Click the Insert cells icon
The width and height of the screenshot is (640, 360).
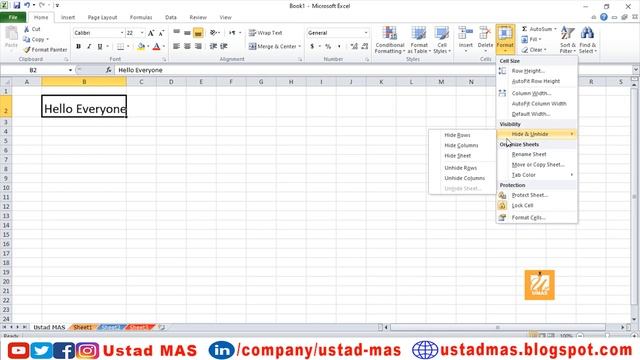point(465,33)
